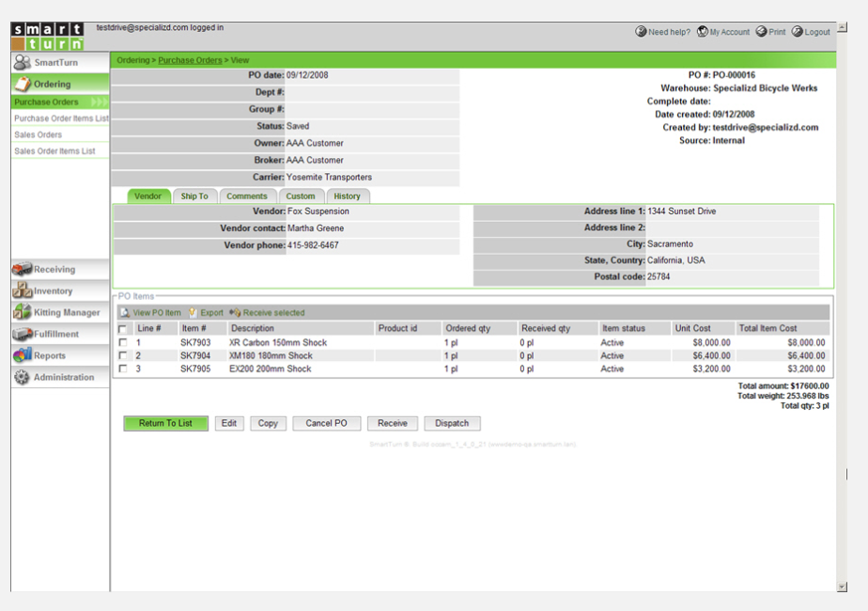Click the My Account link text
868x611 pixels.
pyautogui.click(x=730, y=32)
